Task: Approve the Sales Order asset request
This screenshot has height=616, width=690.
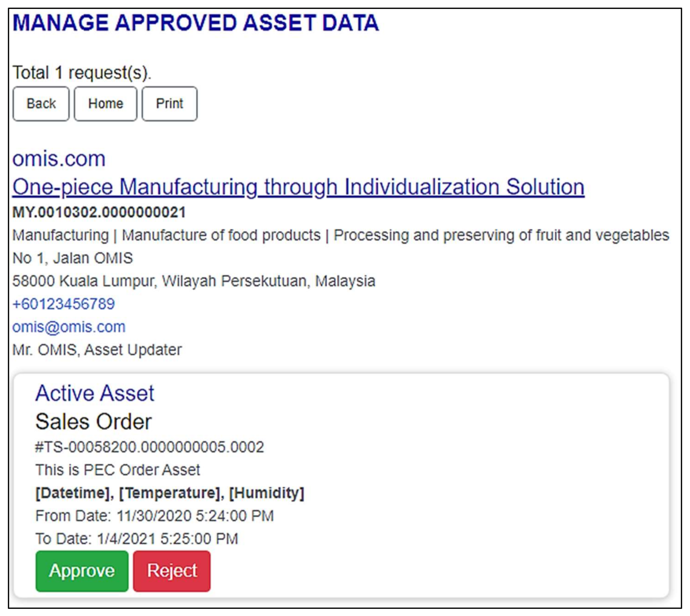Action: pyautogui.click(x=82, y=571)
